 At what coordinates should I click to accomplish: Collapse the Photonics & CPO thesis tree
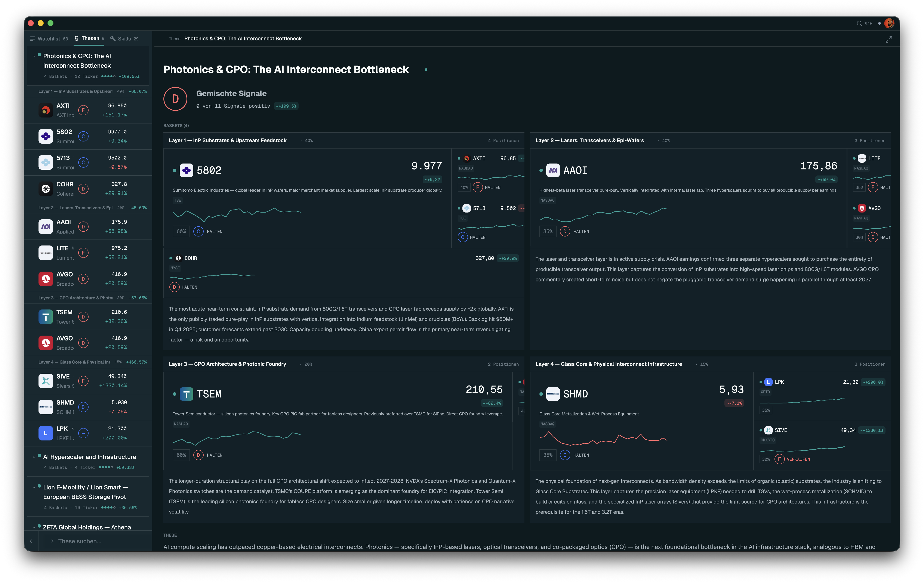tap(34, 57)
